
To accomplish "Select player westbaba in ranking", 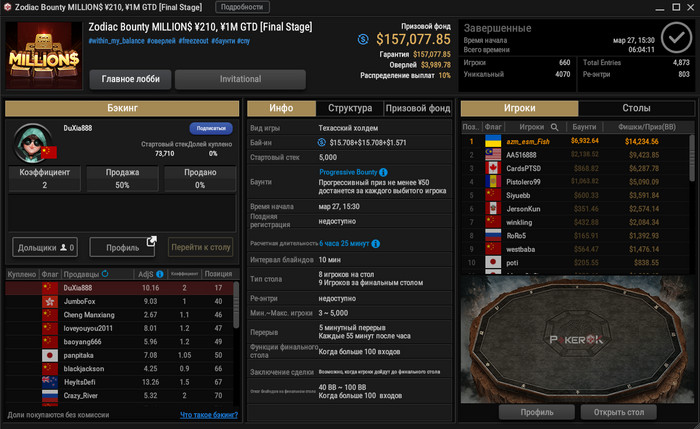I will click(x=575, y=249).
